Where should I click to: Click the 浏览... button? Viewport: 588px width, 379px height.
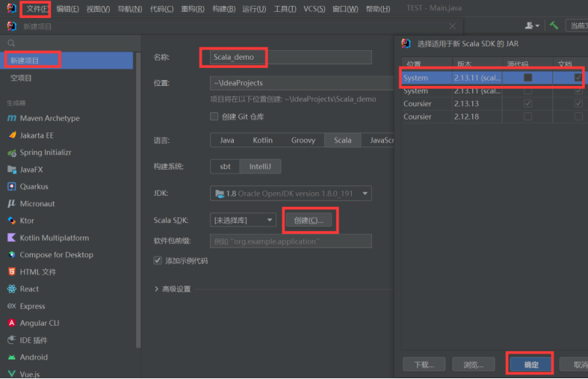(474, 364)
